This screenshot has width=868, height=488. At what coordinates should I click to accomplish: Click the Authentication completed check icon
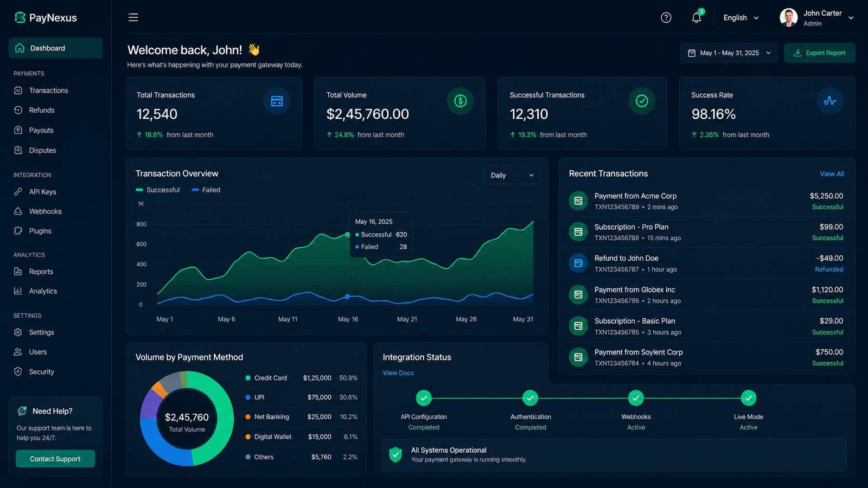(530, 398)
